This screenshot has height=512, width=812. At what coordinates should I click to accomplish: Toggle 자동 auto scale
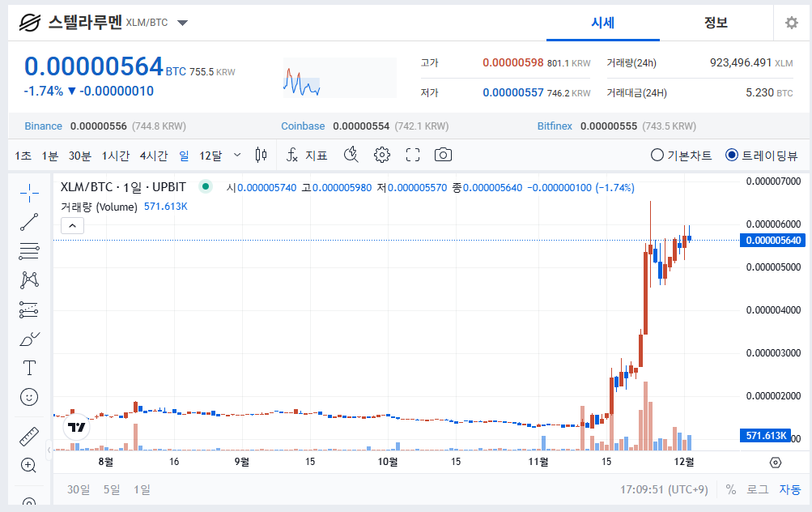click(x=789, y=489)
